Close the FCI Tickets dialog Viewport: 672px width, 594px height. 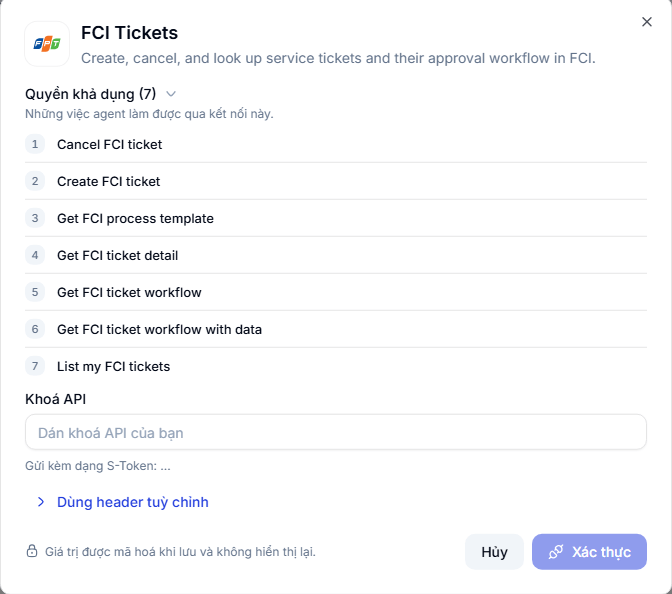[x=647, y=22]
